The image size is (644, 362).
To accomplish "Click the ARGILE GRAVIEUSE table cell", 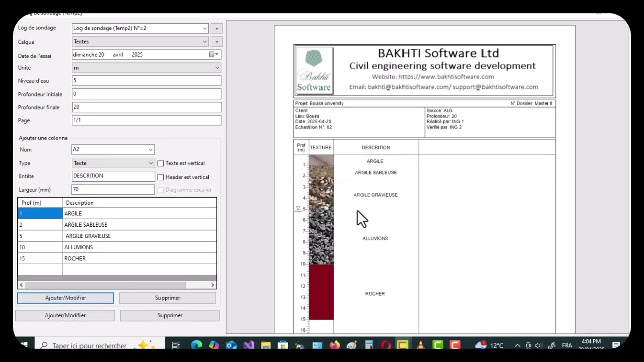I will click(x=140, y=236).
